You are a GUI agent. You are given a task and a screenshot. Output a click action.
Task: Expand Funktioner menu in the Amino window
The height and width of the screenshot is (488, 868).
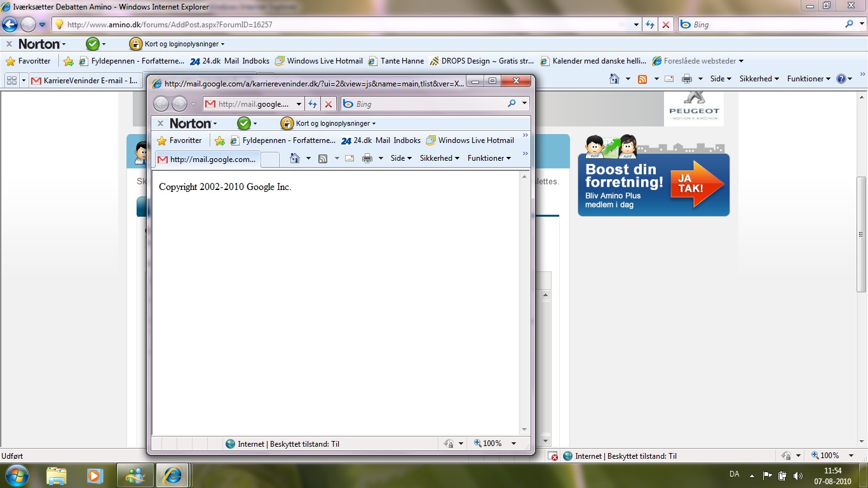[x=808, y=79]
